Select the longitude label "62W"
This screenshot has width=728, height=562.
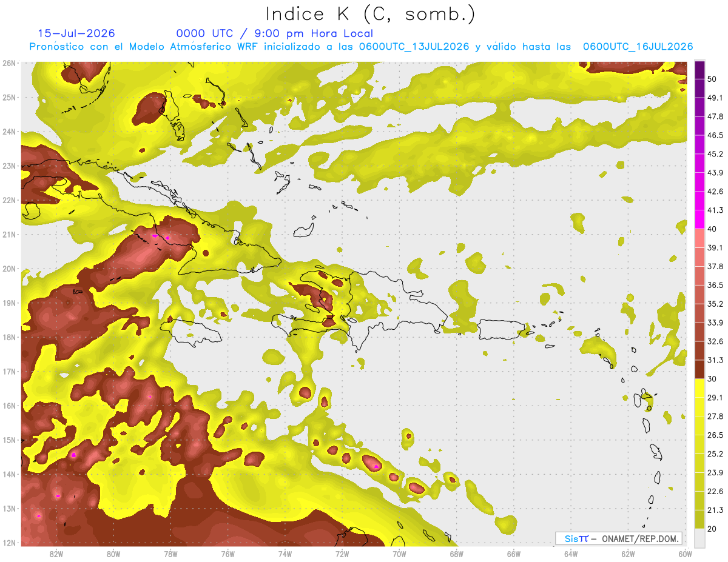point(628,554)
